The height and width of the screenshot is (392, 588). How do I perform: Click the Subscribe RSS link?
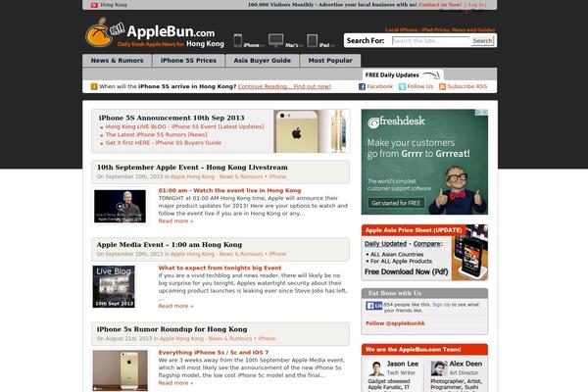click(x=467, y=86)
